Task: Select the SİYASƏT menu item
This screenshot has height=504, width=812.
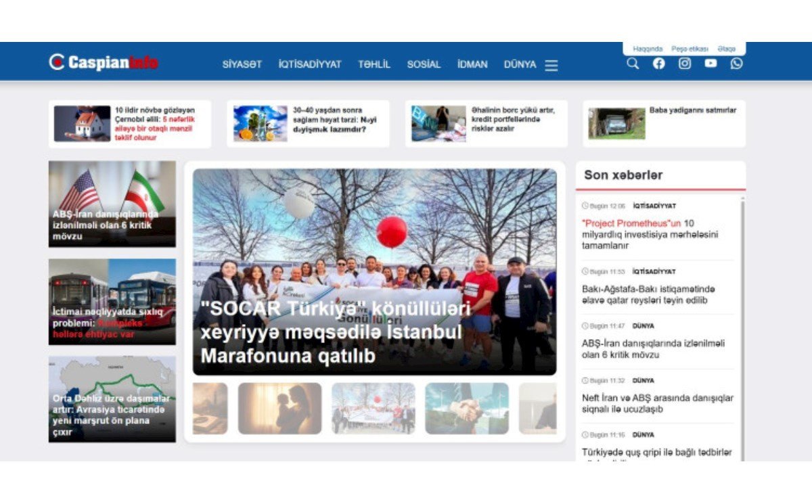Action: tap(242, 64)
